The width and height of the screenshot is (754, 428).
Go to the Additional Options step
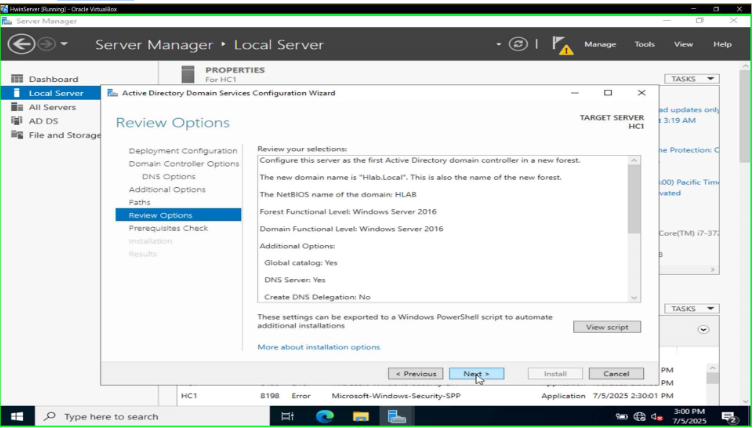tap(167, 189)
